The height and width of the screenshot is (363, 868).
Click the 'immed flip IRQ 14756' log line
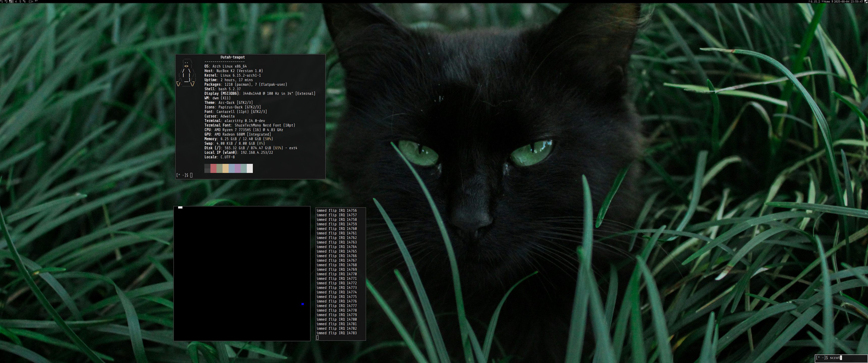coord(336,210)
